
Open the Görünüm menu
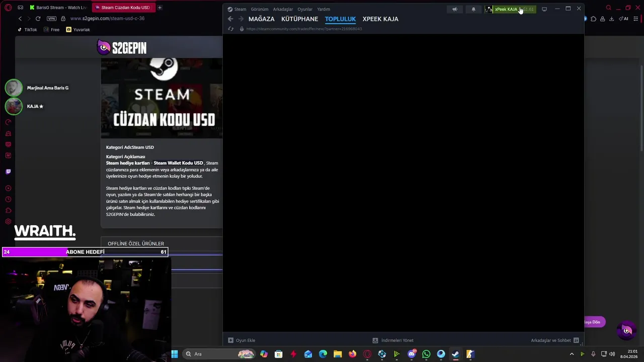coord(260,9)
